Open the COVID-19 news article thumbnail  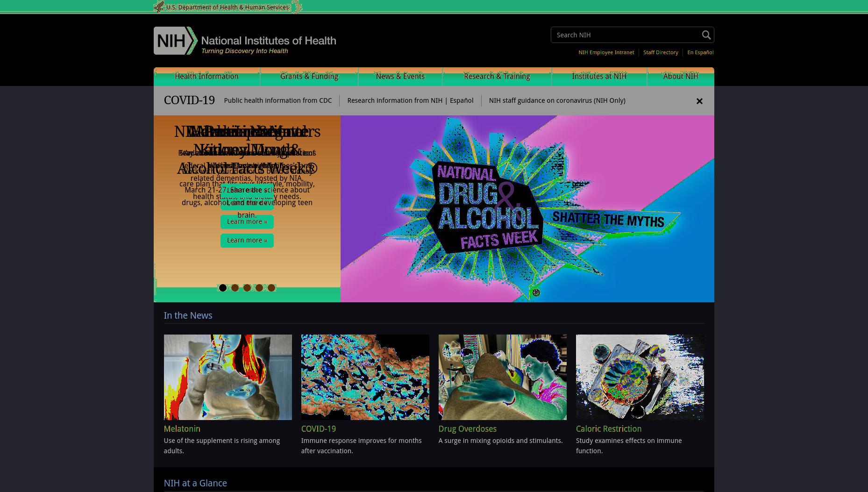pyautogui.click(x=365, y=377)
